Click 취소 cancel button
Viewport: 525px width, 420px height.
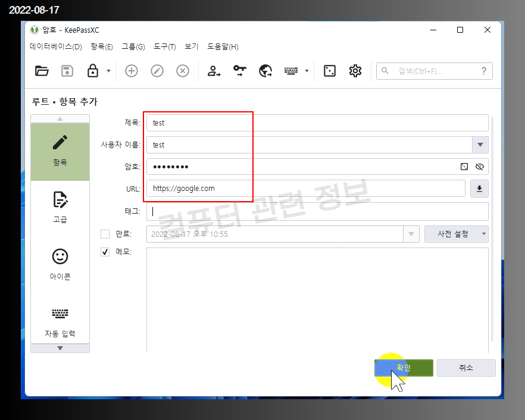tap(466, 368)
